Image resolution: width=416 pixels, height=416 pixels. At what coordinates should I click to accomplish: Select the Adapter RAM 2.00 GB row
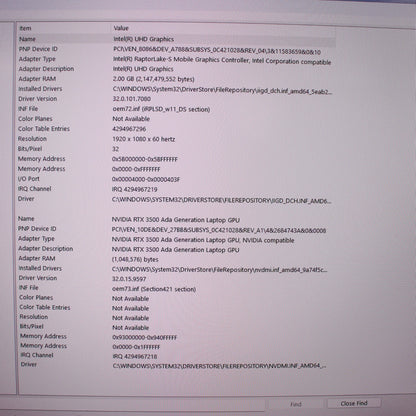pyautogui.click(x=176, y=79)
